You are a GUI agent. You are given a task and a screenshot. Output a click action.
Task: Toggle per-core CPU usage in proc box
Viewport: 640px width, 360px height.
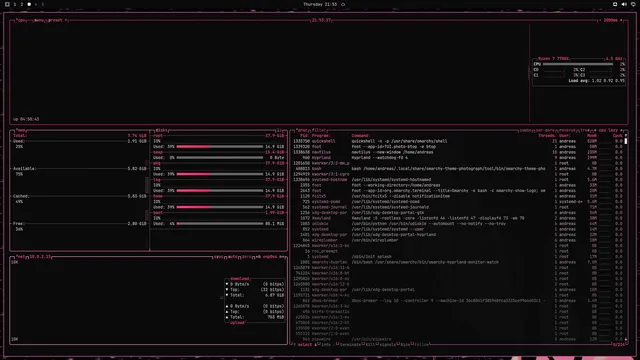(545, 130)
